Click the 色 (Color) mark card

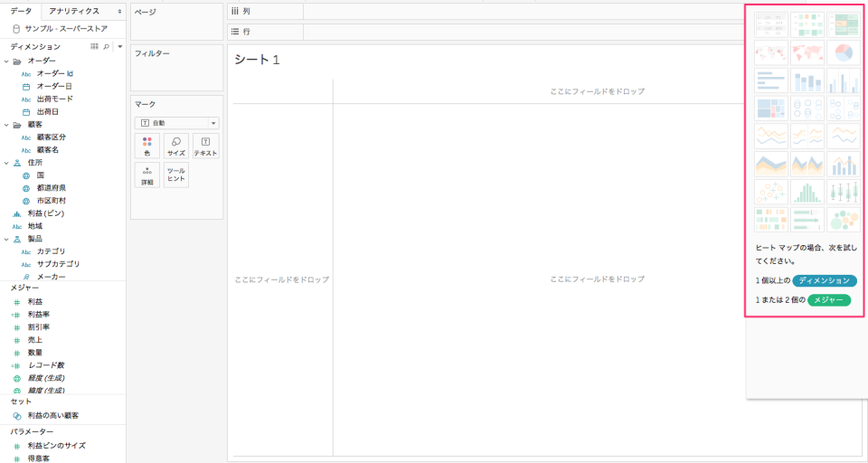pyautogui.click(x=147, y=146)
